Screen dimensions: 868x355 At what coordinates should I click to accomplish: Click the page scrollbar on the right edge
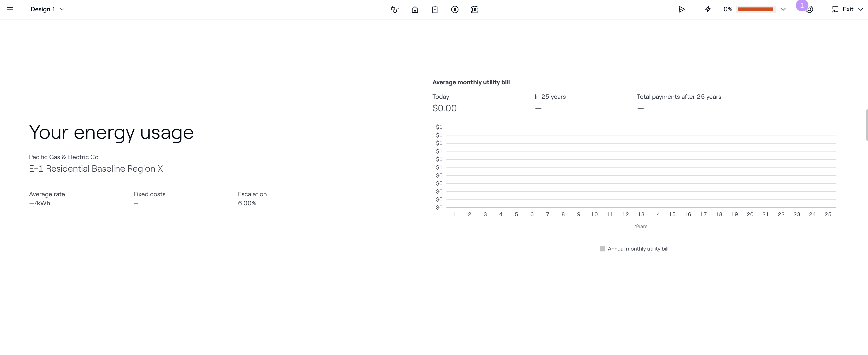pos(866,125)
